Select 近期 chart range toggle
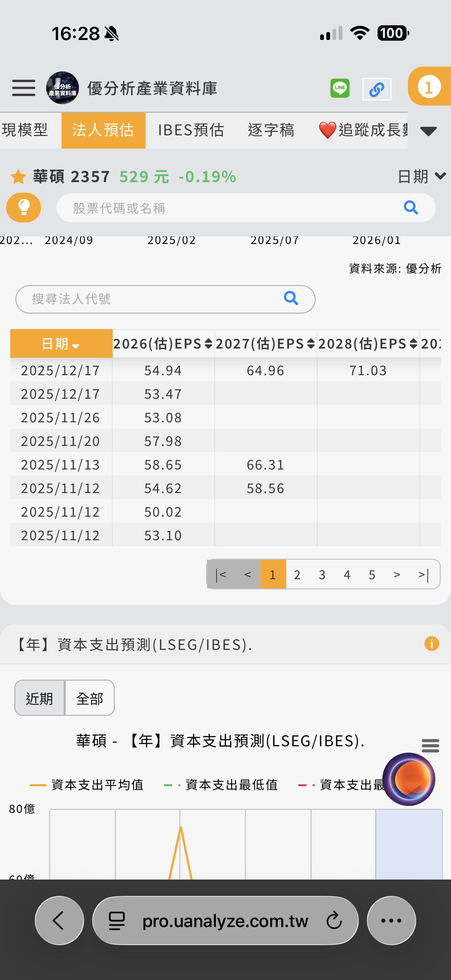The height and width of the screenshot is (980, 451). click(40, 698)
